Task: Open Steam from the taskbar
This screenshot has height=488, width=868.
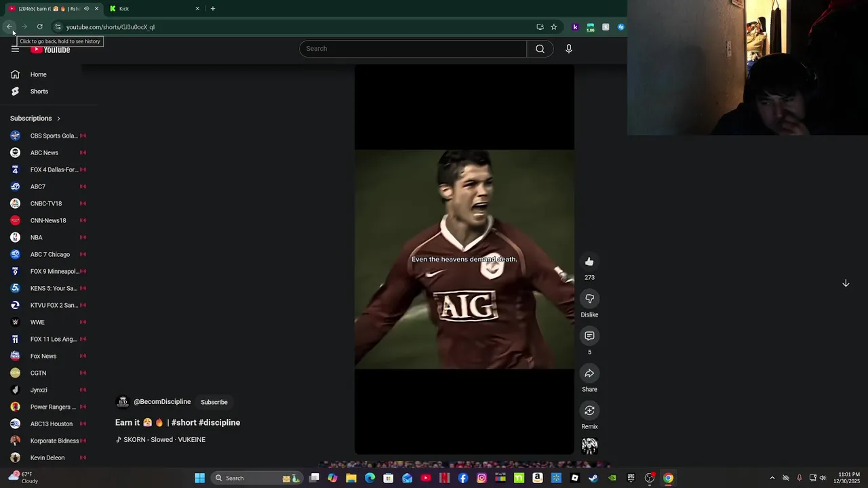Action: [x=593, y=478]
